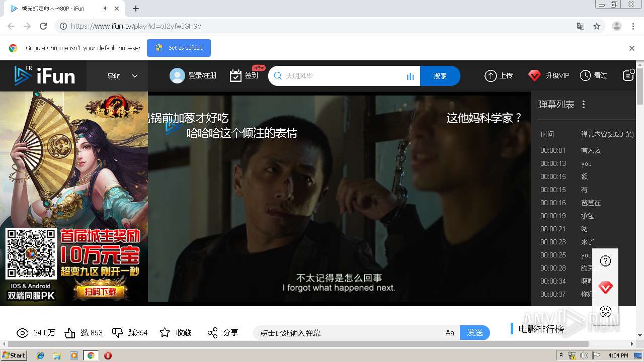
Task: Bookmark this page with star icon
Action: (x=597, y=26)
